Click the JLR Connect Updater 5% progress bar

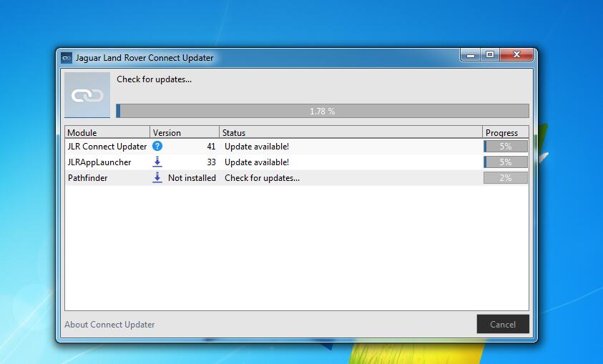pos(505,146)
